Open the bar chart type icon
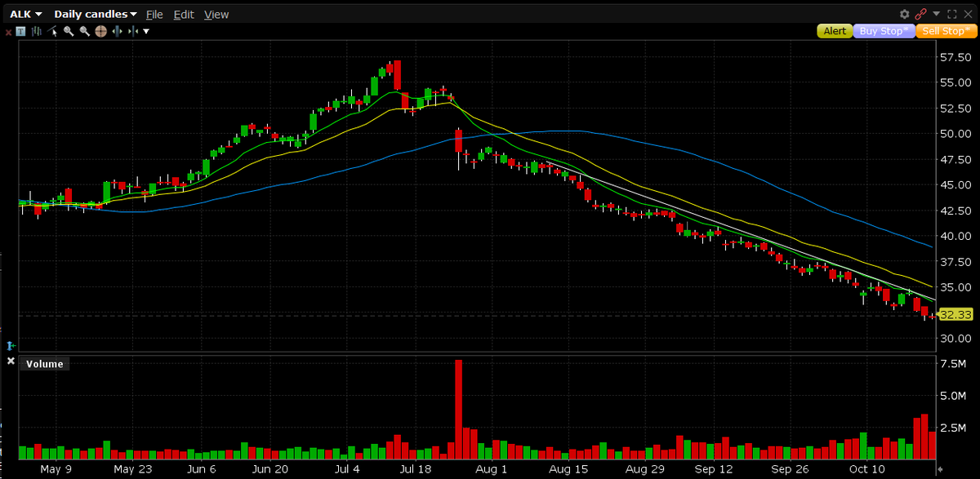Image resolution: width=980 pixels, height=479 pixels. tap(37, 32)
